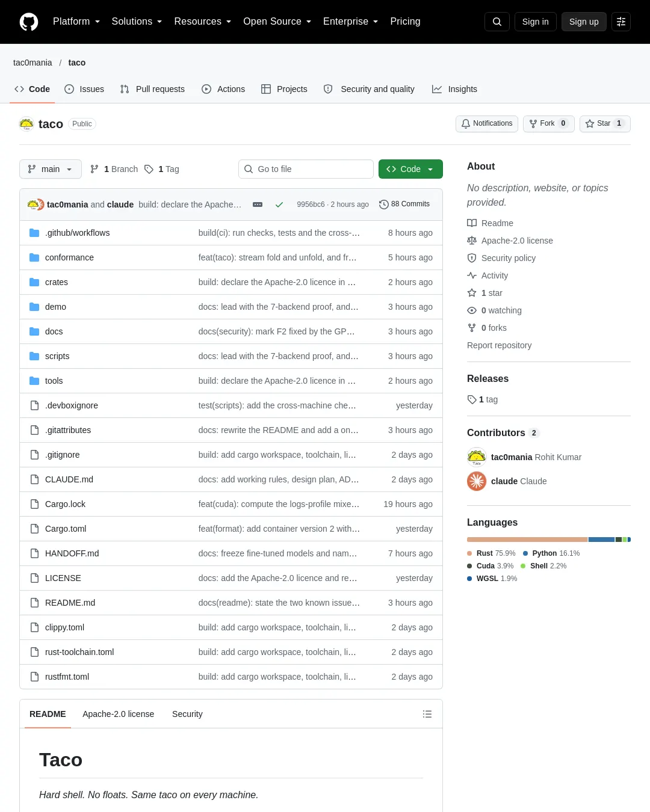Click the Rust segment of language bar
This screenshot has height=812, width=650.
[527, 540]
